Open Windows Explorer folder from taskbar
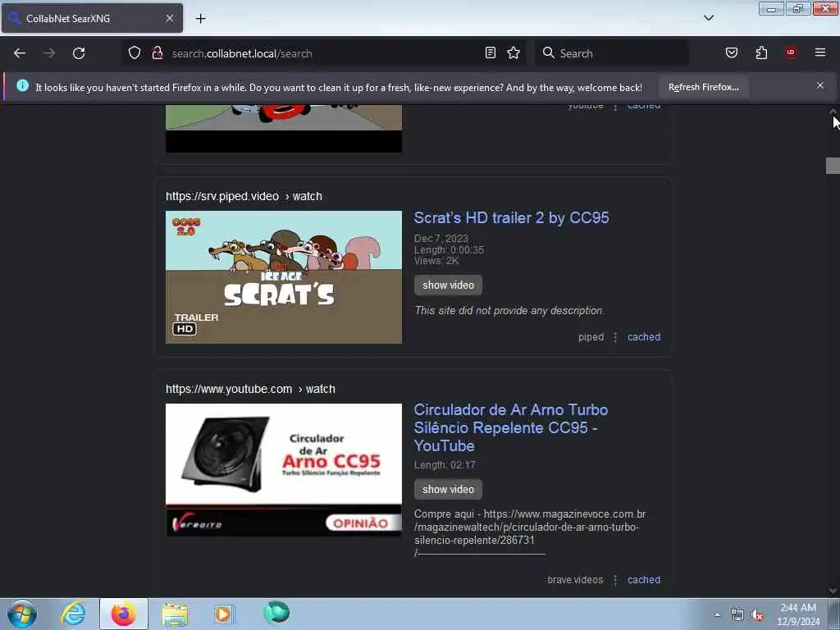 pos(175,614)
